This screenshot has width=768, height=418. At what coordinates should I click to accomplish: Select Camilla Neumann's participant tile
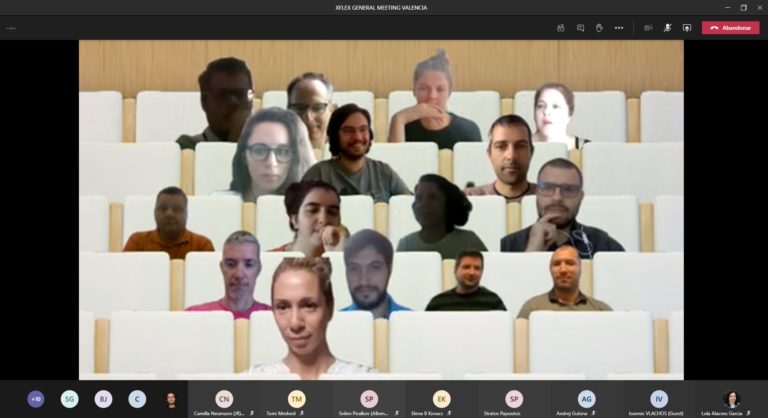(223, 399)
